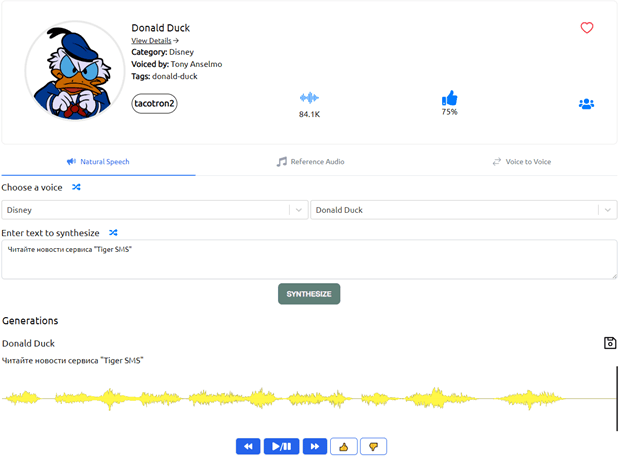Screen dimensions: 624x459
Task: Open the View Details link
Action: point(155,41)
